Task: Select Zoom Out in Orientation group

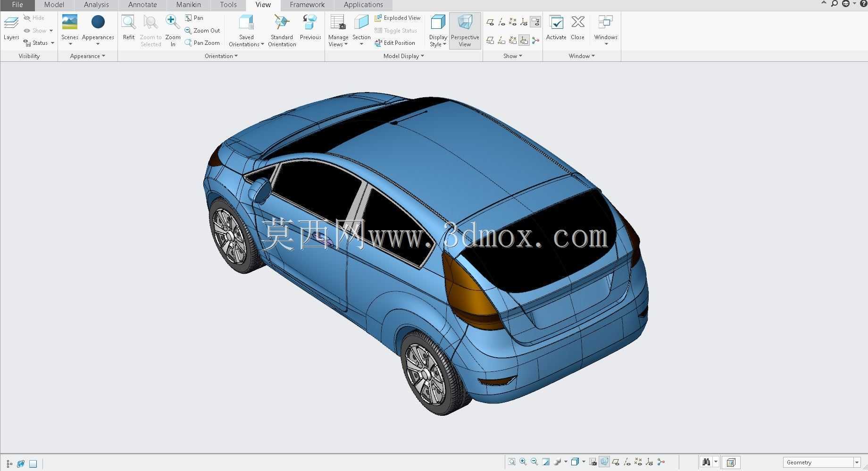Action: [x=202, y=30]
